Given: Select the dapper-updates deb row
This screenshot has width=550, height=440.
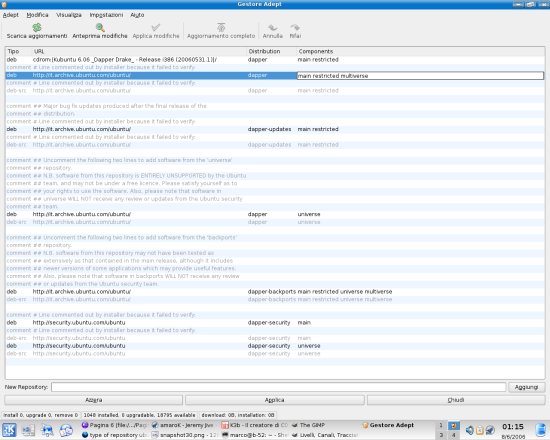Looking at the screenshot, I should [x=275, y=129].
